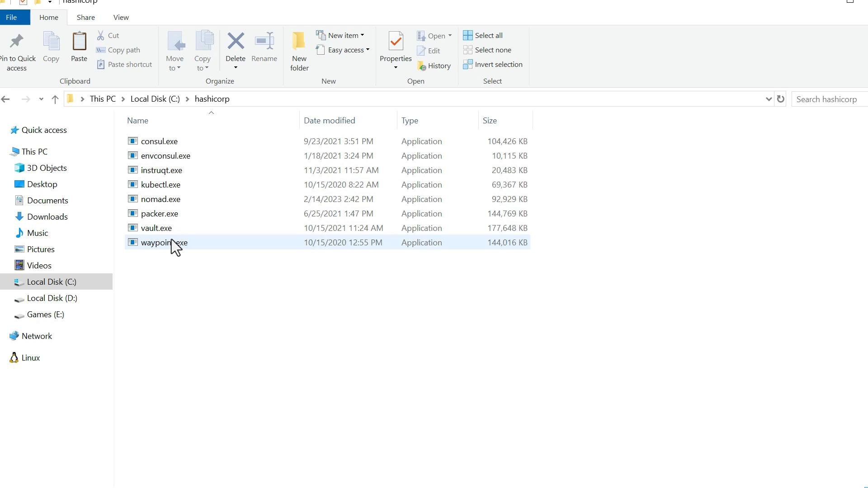Open Network in navigation pane
The image size is (868, 488).
click(37, 336)
